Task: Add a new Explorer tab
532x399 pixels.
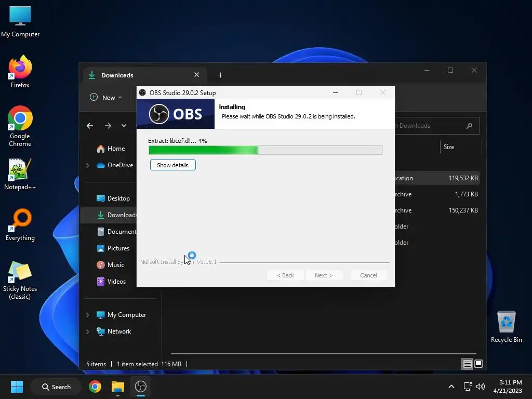Action: (220, 75)
